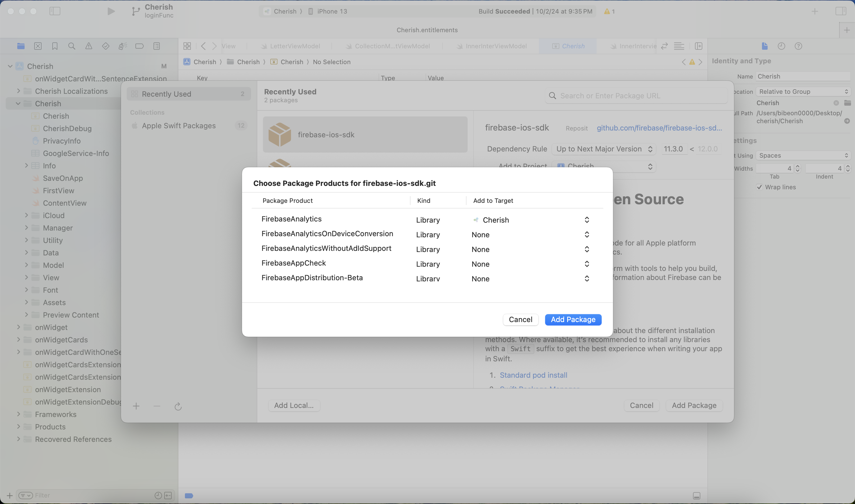Open the Report navigator icon
855x504 pixels.
pos(157,46)
